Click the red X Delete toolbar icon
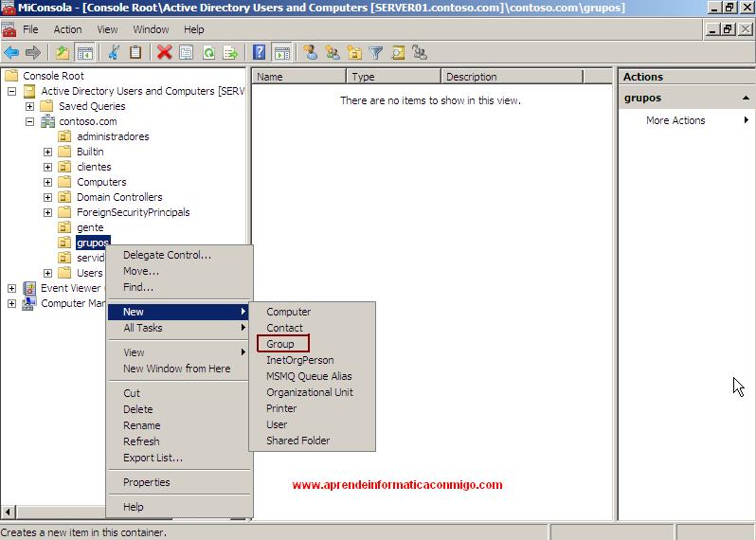 (x=165, y=53)
